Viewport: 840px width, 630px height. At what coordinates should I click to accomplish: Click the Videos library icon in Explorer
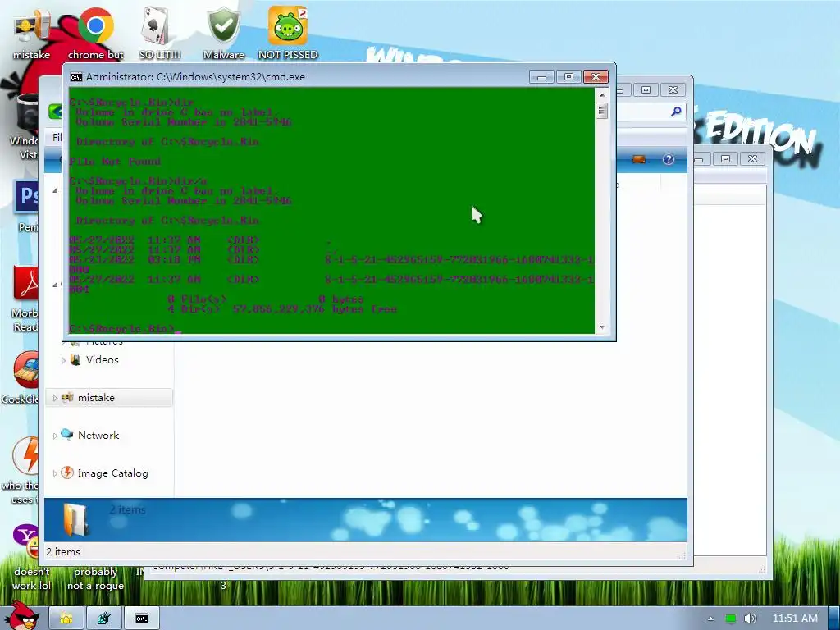pos(75,359)
